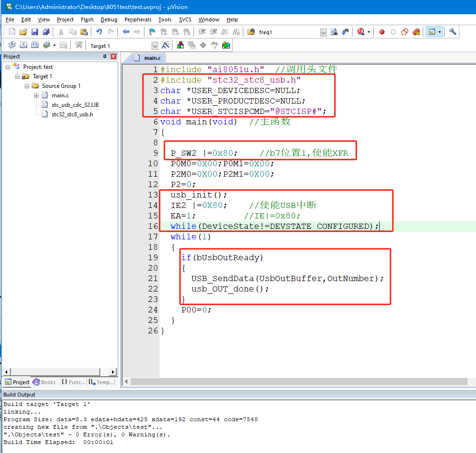Click the Build target icon
The image size is (476, 453).
23,45
